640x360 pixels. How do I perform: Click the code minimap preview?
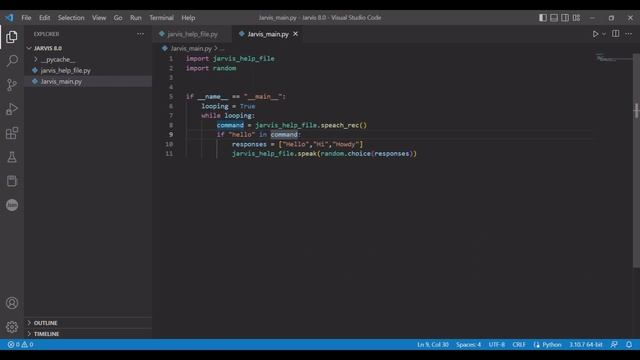click(613, 57)
